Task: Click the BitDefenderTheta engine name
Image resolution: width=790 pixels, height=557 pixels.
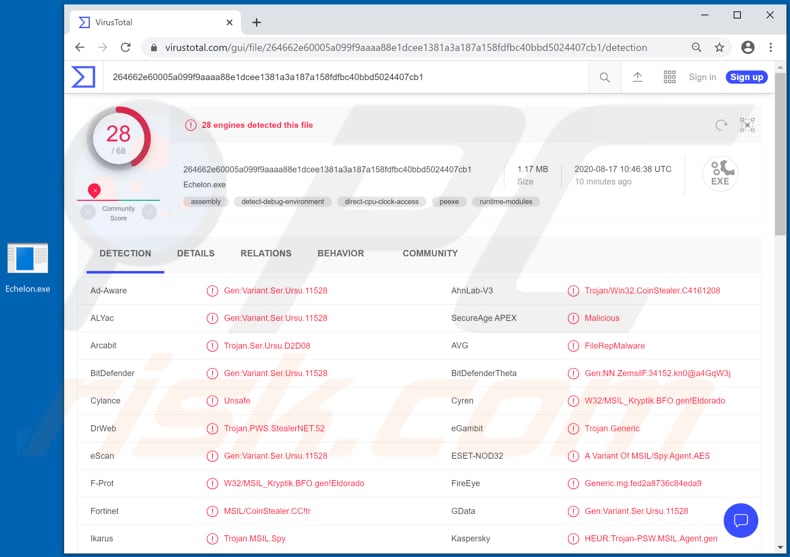Action: 484,373
